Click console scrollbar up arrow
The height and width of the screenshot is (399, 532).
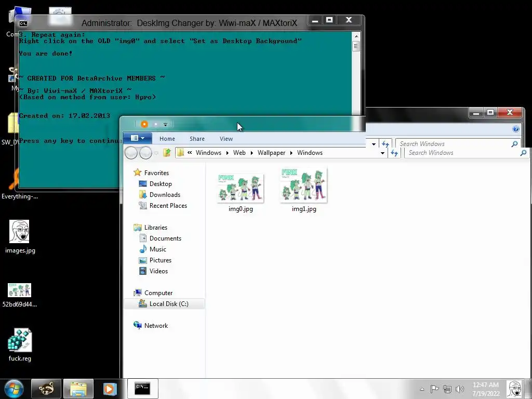pyautogui.click(x=356, y=36)
